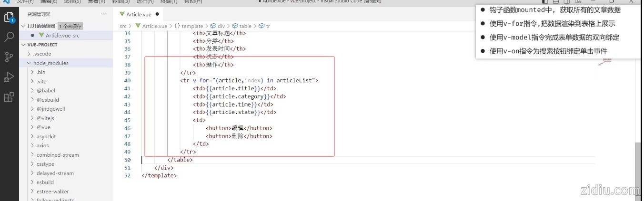Screen dimensions: 644x201
Task: Select the Article.vue editor tab
Action: [x=138, y=14]
